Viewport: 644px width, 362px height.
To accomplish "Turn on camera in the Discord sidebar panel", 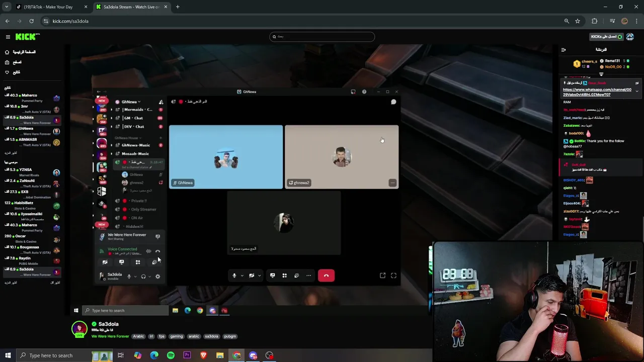I will pyautogui.click(x=105, y=262).
